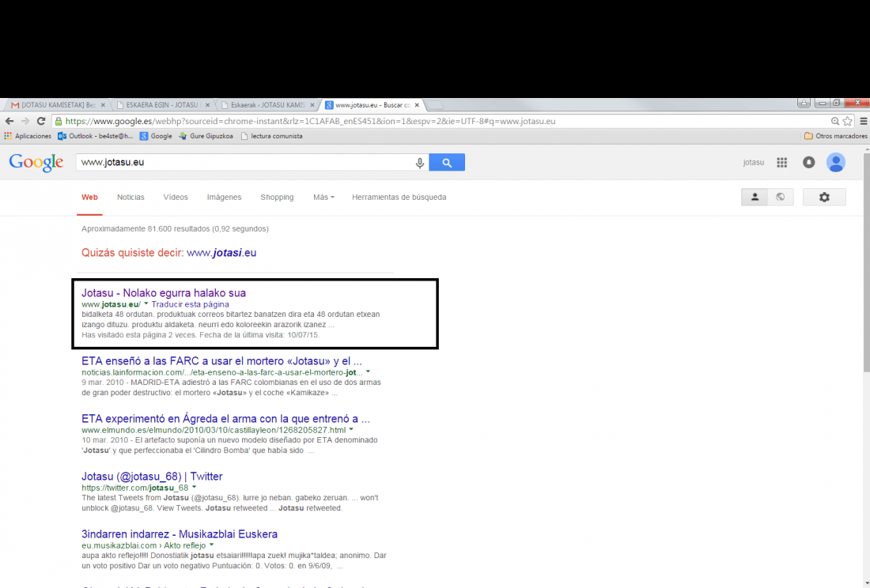
Task: Select the Noticias search tab
Action: (130, 198)
